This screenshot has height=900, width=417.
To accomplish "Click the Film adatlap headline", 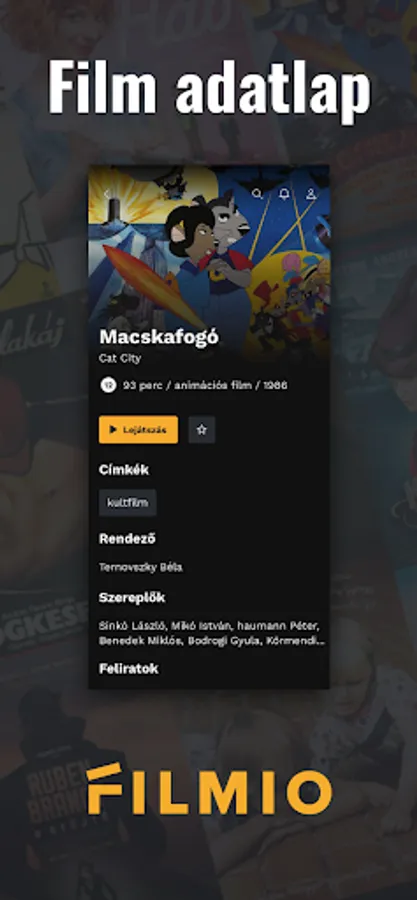I will (209, 89).
